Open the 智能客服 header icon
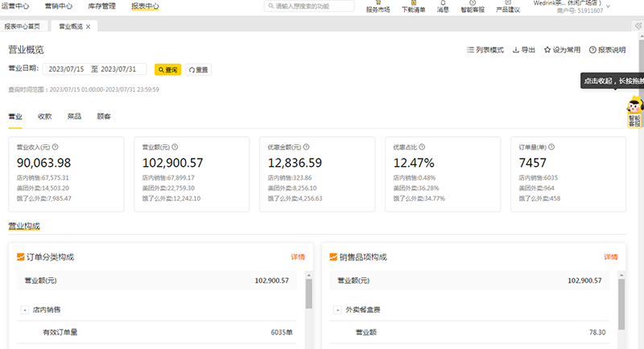This screenshot has height=349, width=644. [x=473, y=6]
